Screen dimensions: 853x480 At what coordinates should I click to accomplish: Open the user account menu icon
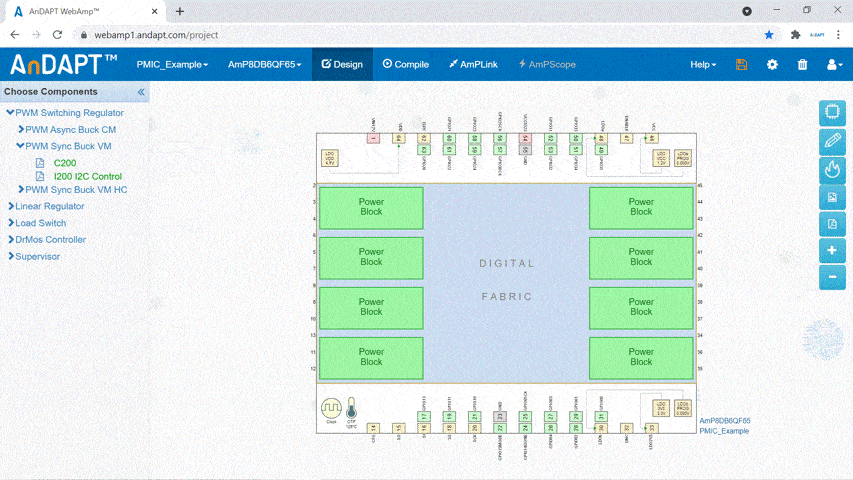pyautogui.click(x=835, y=64)
